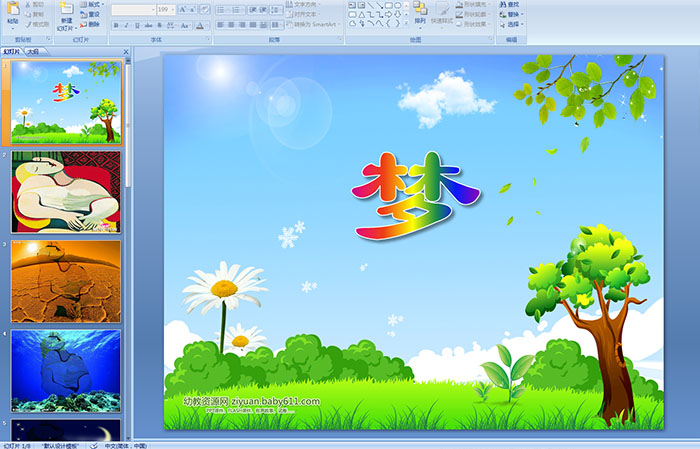Click the Reset (重设) slide button
Viewport: 700px width, 449px height.
pos(91,14)
